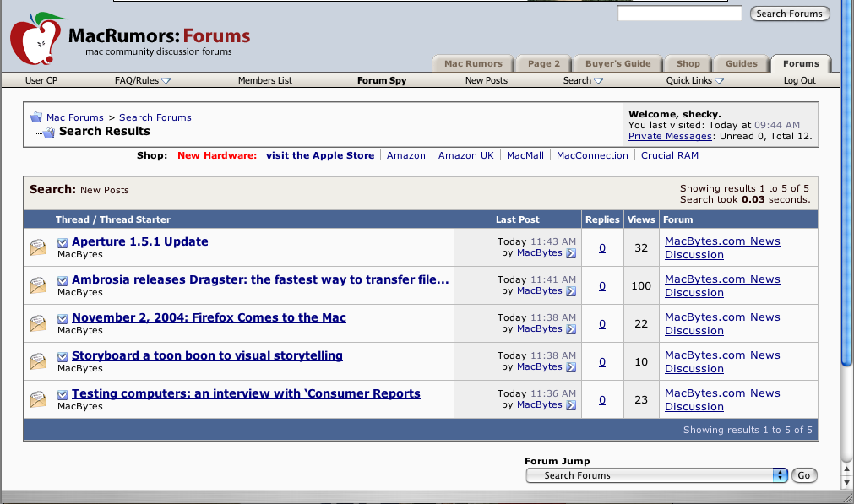Viewport: 854px width, 504px height.
Task: Click the envelope icon for Firefox Comes to the Mac
Action: pyautogui.click(x=37, y=323)
